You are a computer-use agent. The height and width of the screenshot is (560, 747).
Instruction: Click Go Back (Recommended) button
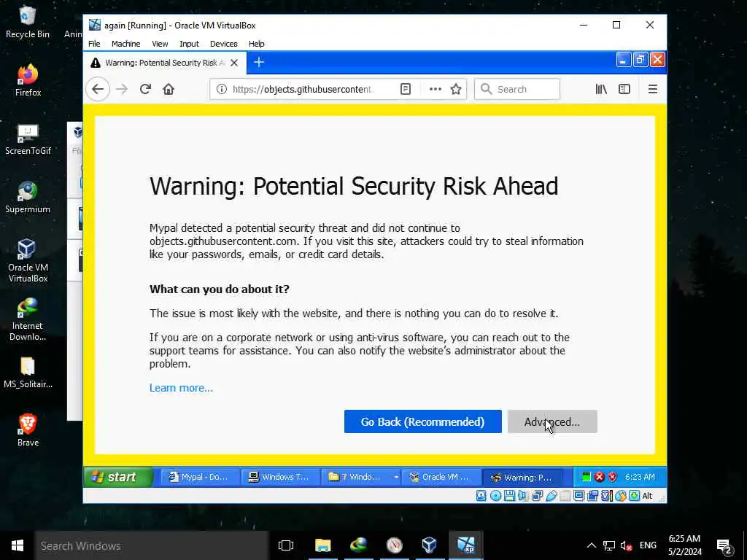pyautogui.click(x=422, y=421)
